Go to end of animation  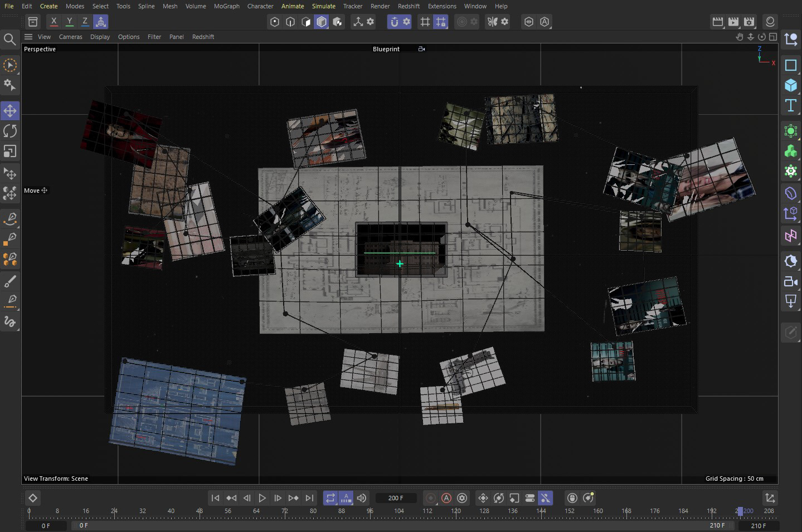coord(309,498)
